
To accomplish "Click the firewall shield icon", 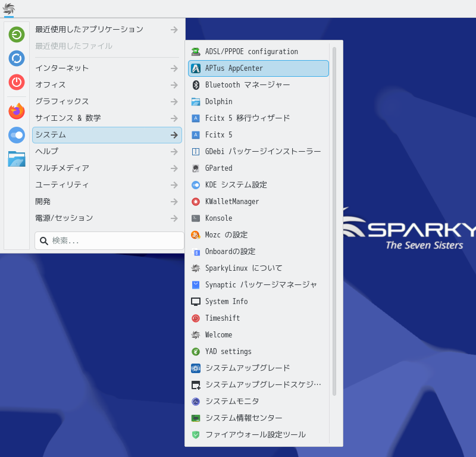I will coord(196,435).
